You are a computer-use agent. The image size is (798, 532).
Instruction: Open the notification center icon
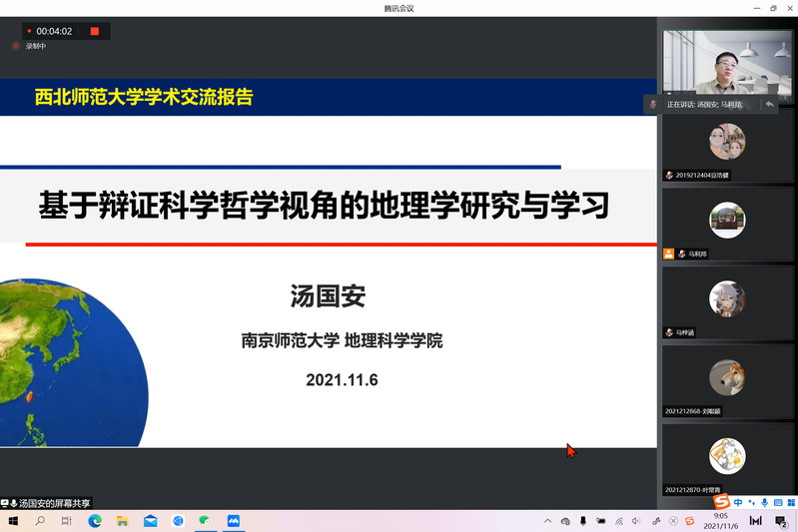[782, 521]
